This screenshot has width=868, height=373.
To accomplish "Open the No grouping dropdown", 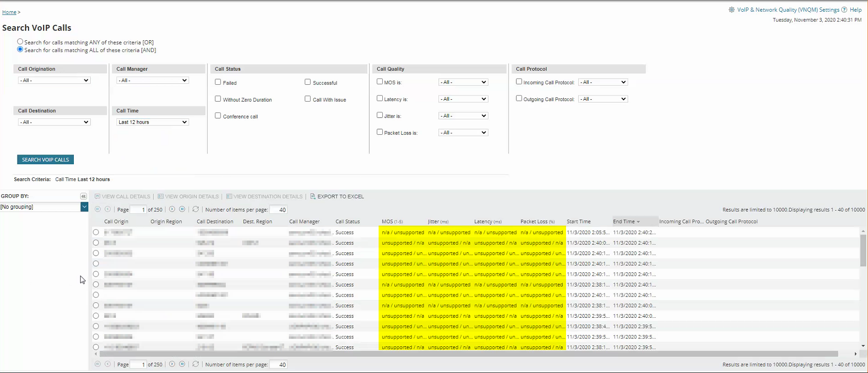I will click(x=44, y=207).
